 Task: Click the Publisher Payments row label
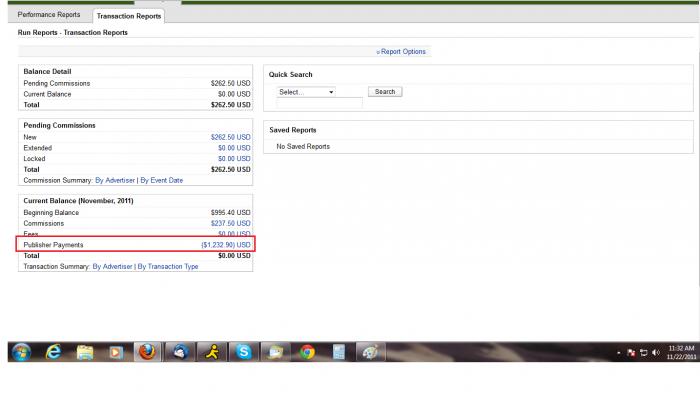pyautogui.click(x=53, y=245)
